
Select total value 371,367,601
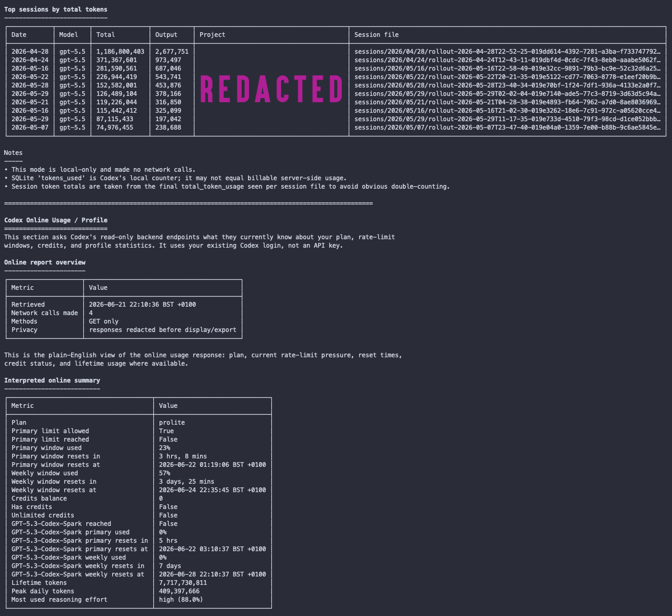coord(116,60)
